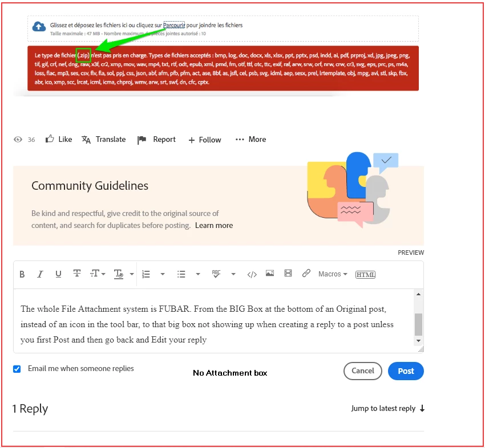Translate the post
Screen dimensions: 485x448
[x=104, y=140]
